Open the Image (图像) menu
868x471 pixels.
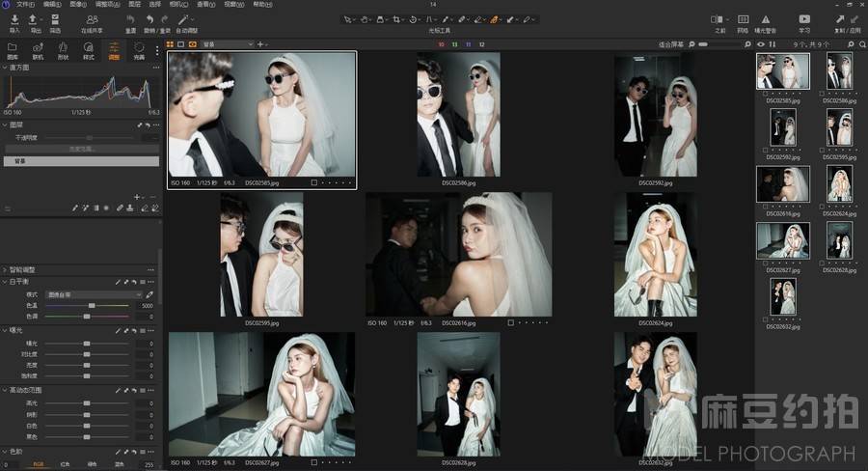click(78, 4)
